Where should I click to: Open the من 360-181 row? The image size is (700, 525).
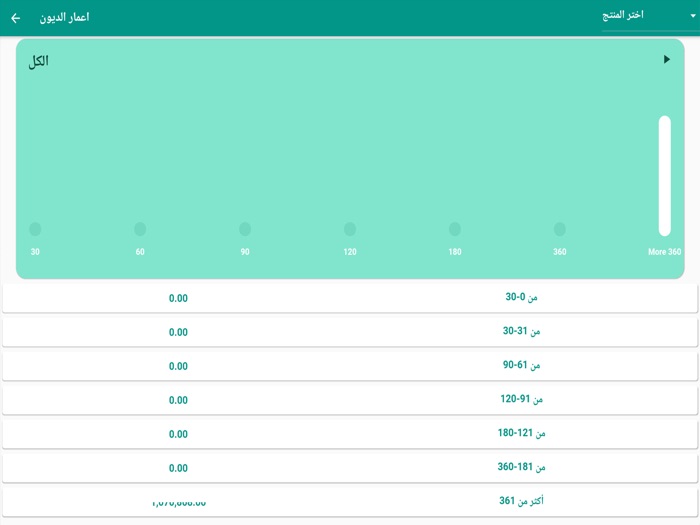point(350,467)
